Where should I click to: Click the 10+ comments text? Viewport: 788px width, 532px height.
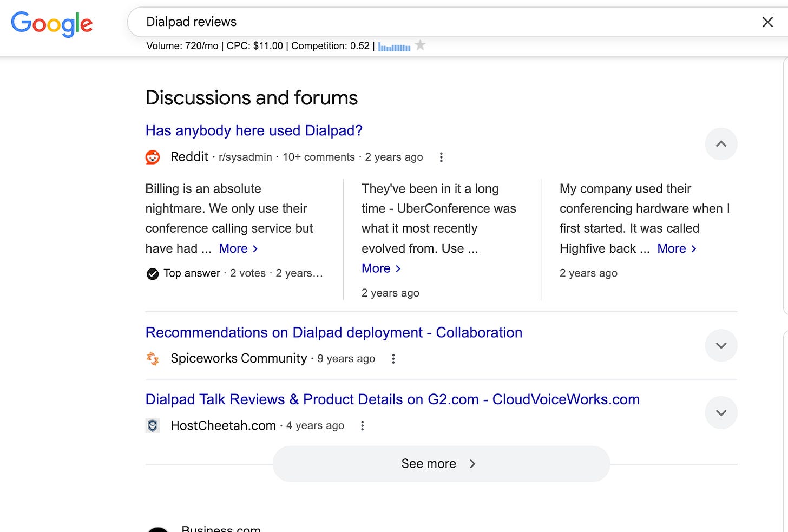pos(319,157)
